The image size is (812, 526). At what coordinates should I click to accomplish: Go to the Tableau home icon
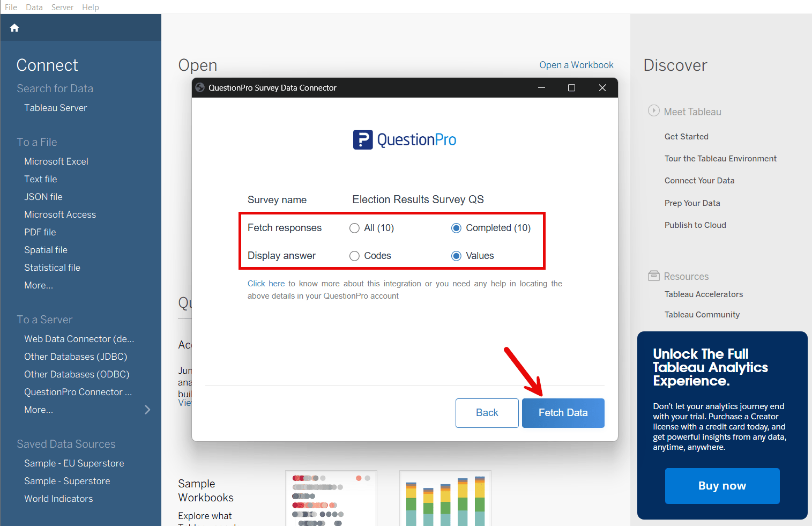tap(14, 28)
